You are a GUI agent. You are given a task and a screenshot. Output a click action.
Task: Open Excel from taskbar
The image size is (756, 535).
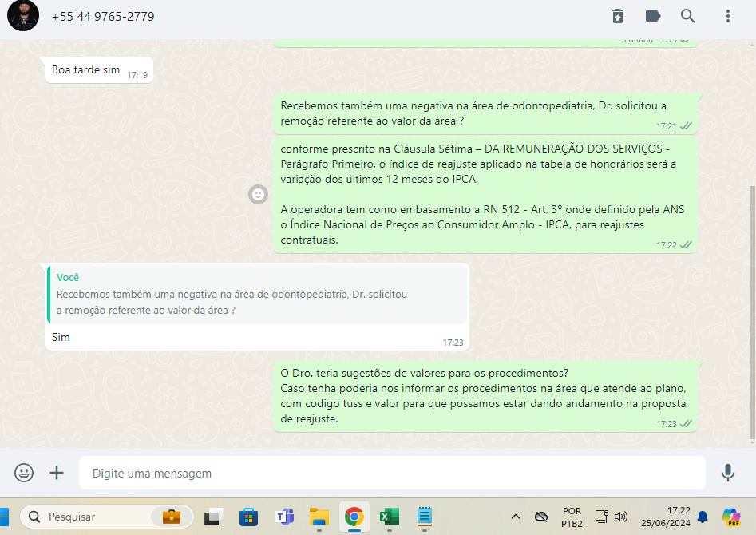390,517
